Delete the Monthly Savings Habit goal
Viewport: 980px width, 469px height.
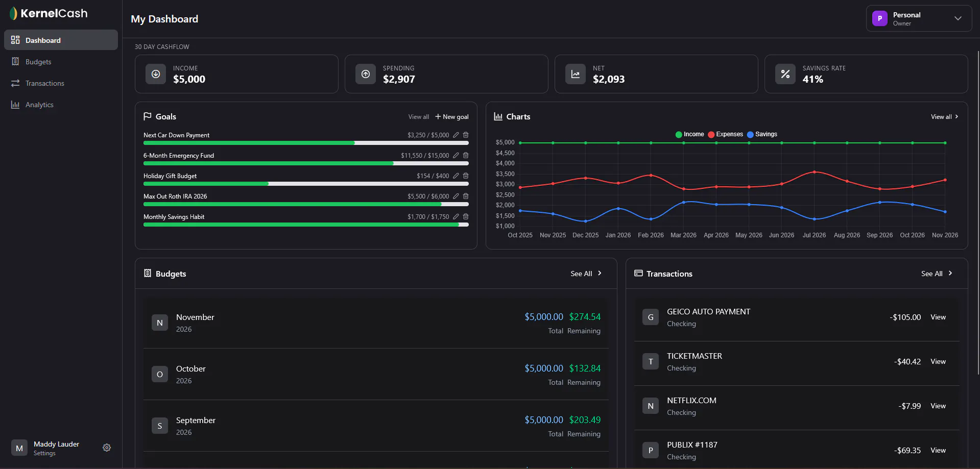pos(466,217)
